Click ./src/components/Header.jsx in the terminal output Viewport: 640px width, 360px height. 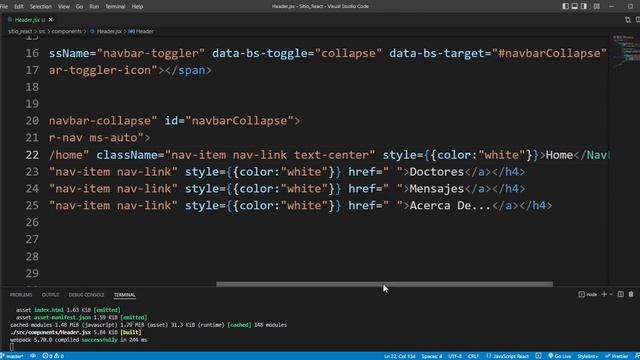point(51,333)
